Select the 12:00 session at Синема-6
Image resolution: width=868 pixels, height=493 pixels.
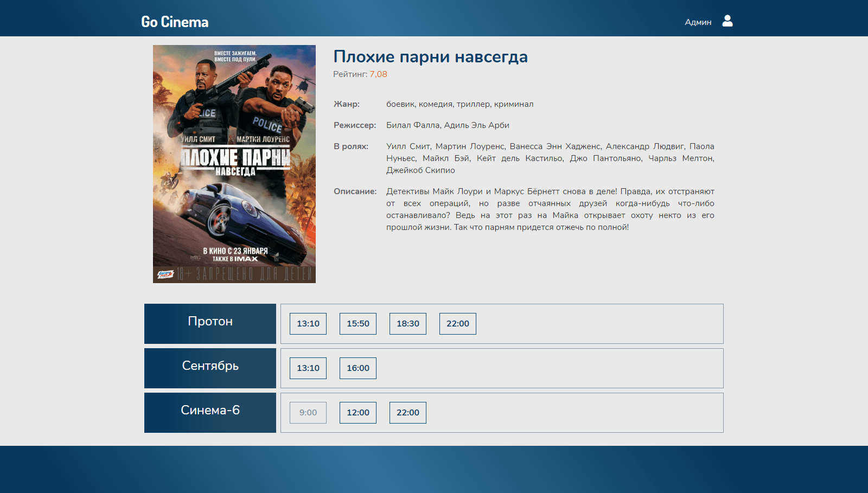tap(358, 413)
